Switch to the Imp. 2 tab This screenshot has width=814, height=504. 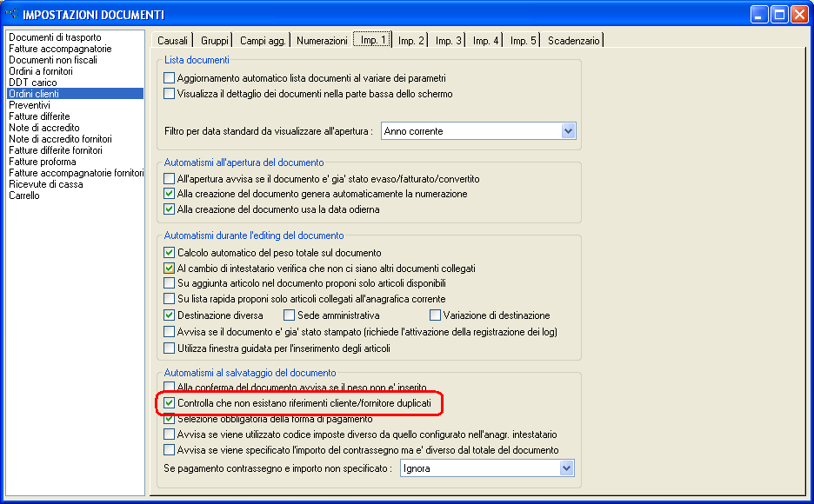click(410, 41)
